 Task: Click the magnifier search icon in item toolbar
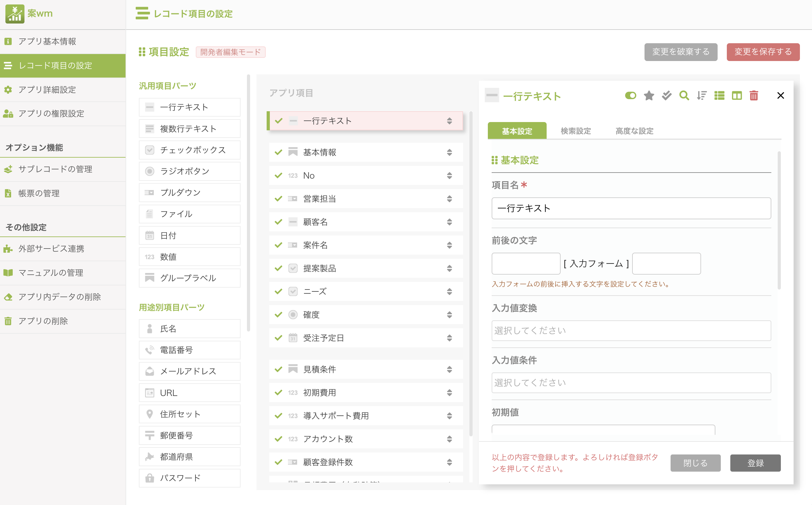(x=684, y=96)
